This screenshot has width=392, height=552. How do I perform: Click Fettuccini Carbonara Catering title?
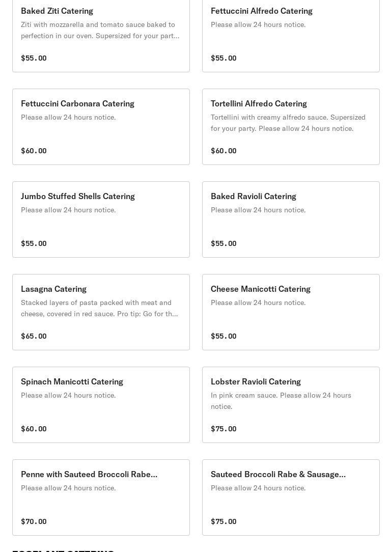pyautogui.click(x=77, y=104)
